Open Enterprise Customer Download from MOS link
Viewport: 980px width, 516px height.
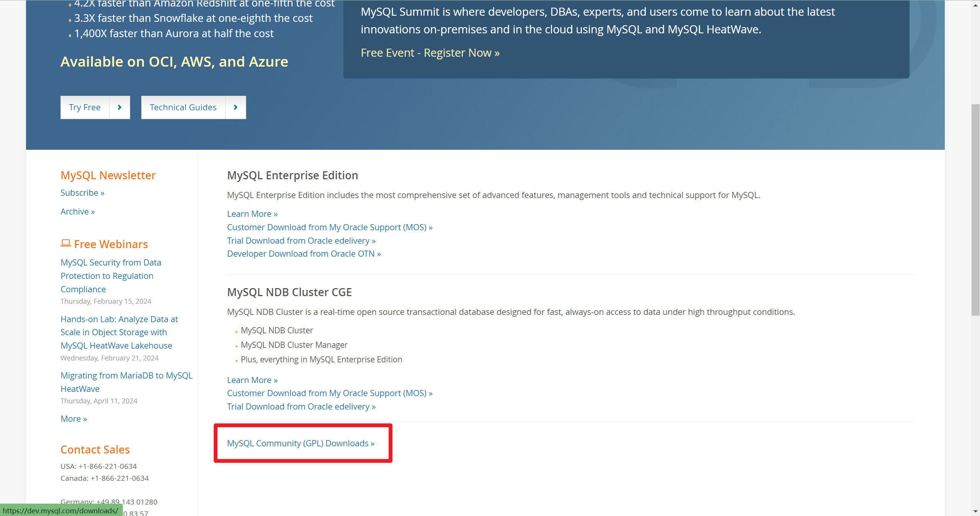[x=329, y=227]
